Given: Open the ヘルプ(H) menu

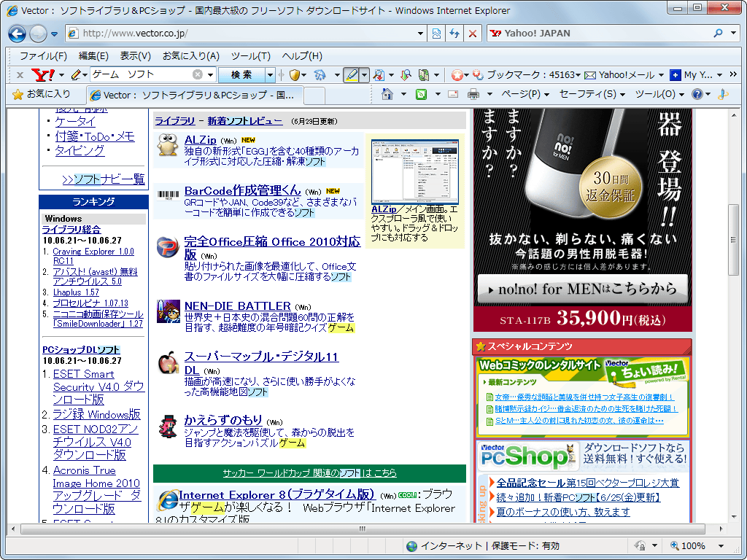Looking at the screenshot, I should click(302, 56).
